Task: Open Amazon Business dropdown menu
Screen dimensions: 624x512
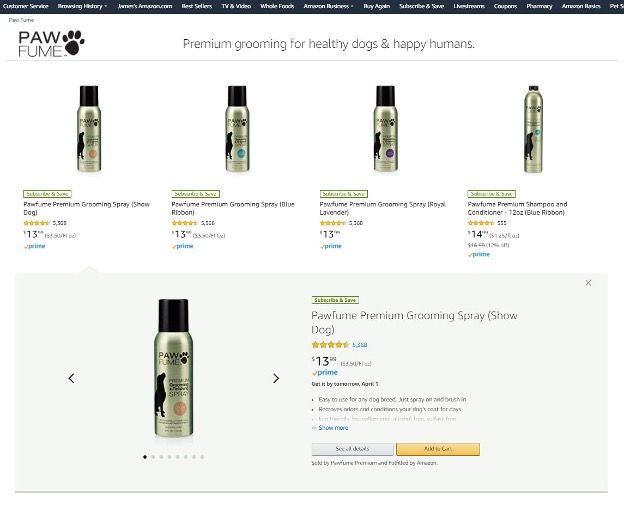Action: pyautogui.click(x=328, y=6)
